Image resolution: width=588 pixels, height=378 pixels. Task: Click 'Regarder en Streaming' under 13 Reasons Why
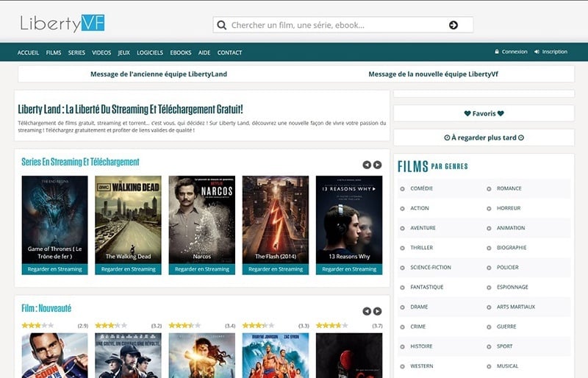click(x=349, y=269)
